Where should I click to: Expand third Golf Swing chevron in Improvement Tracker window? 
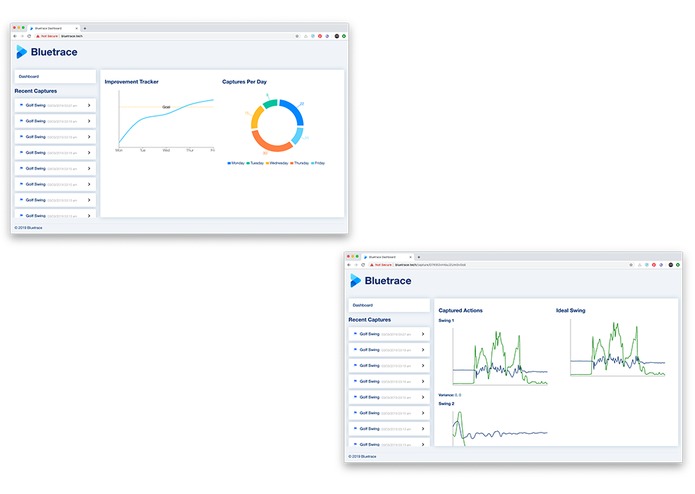click(x=89, y=137)
